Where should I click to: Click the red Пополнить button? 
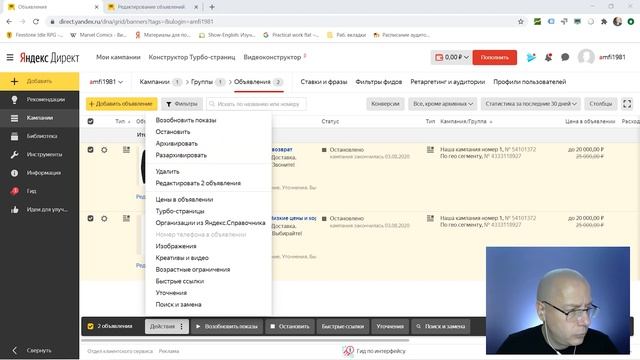[495, 58]
